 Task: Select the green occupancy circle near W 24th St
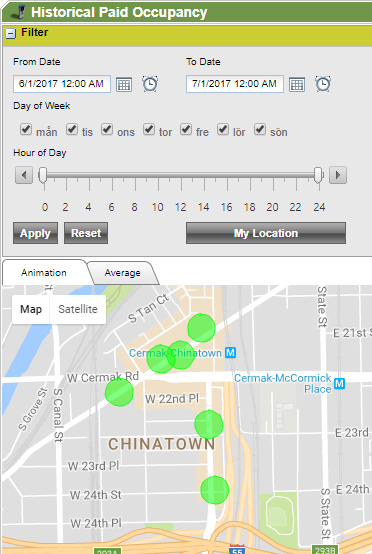click(215, 490)
